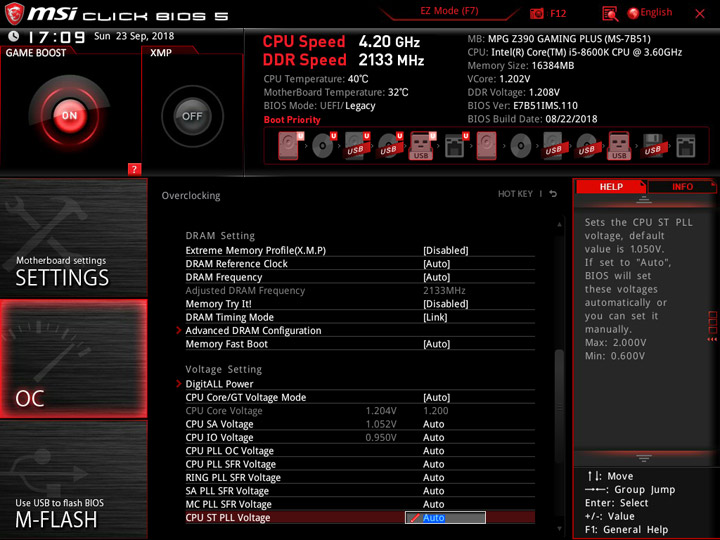Select the UEFI USB key boot icon
This screenshot has width=720, height=540.
[422, 146]
